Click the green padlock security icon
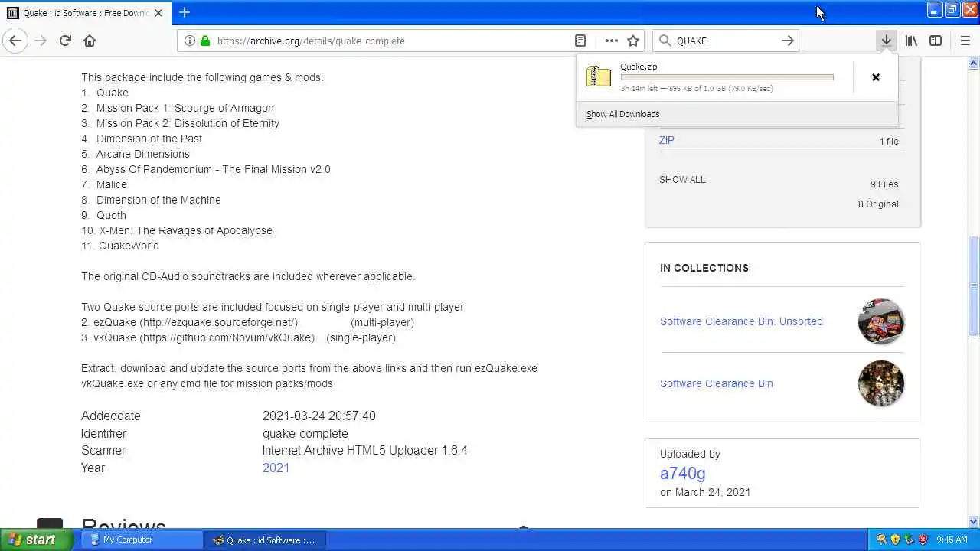The height and width of the screenshot is (551, 980). 205,41
